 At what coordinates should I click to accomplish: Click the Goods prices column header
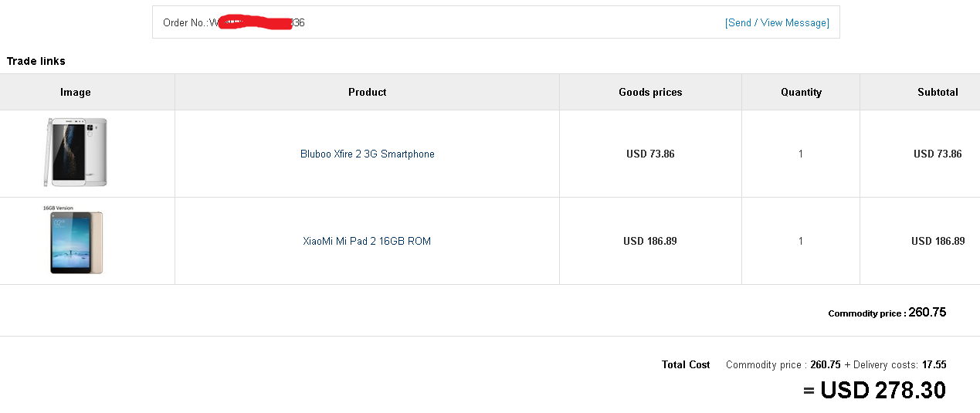(x=650, y=92)
